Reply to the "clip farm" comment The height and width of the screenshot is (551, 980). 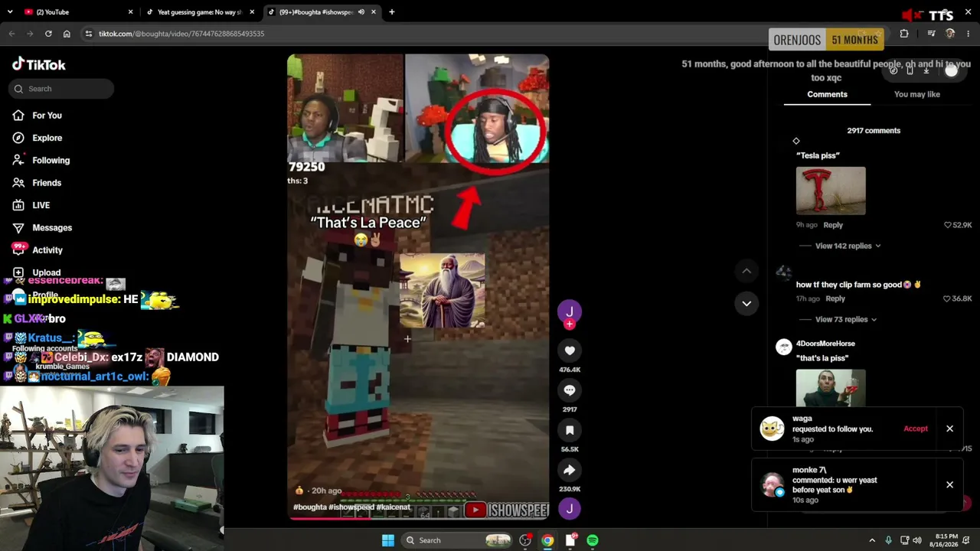[x=835, y=298]
